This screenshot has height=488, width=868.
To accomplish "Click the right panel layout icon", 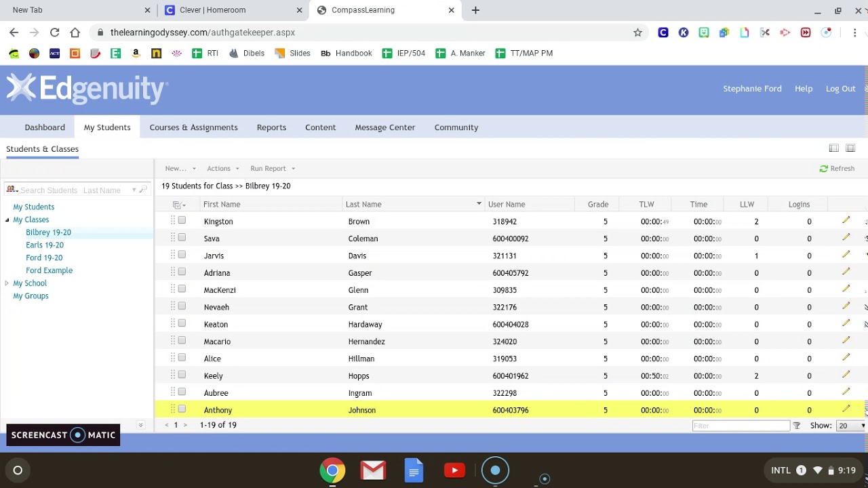I will coord(850,148).
